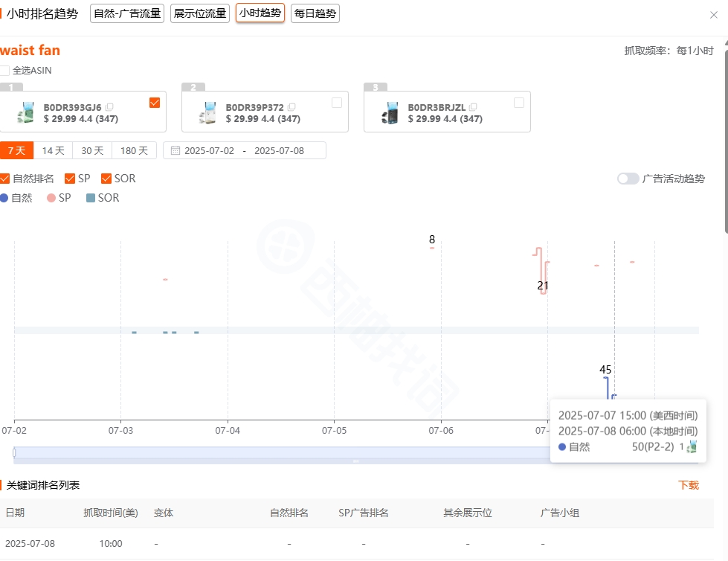This screenshot has width=728, height=561.
Task: Uncheck the B0DR393GJ6 ASIN checkbox
Action: (155, 103)
